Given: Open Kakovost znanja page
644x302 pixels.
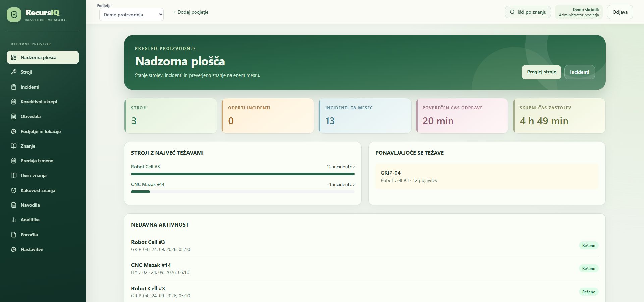Looking at the screenshot, I should pos(43,190).
